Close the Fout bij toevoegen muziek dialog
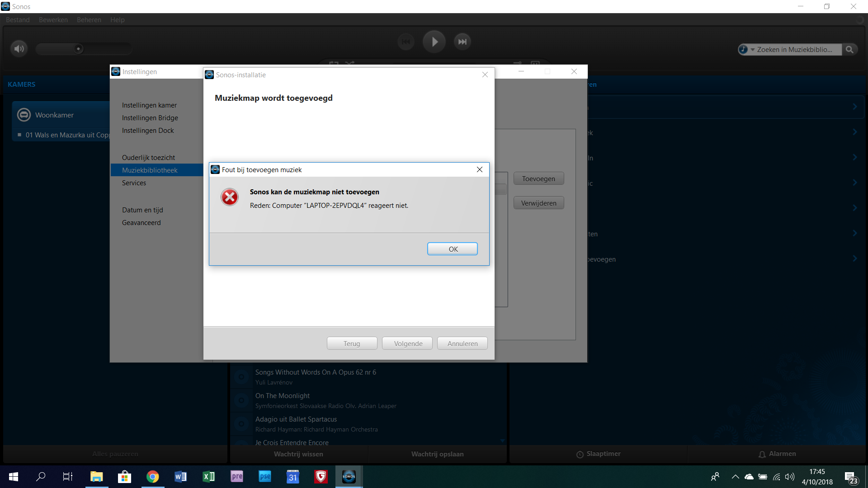Screen dimensions: 868x488 [479, 169]
